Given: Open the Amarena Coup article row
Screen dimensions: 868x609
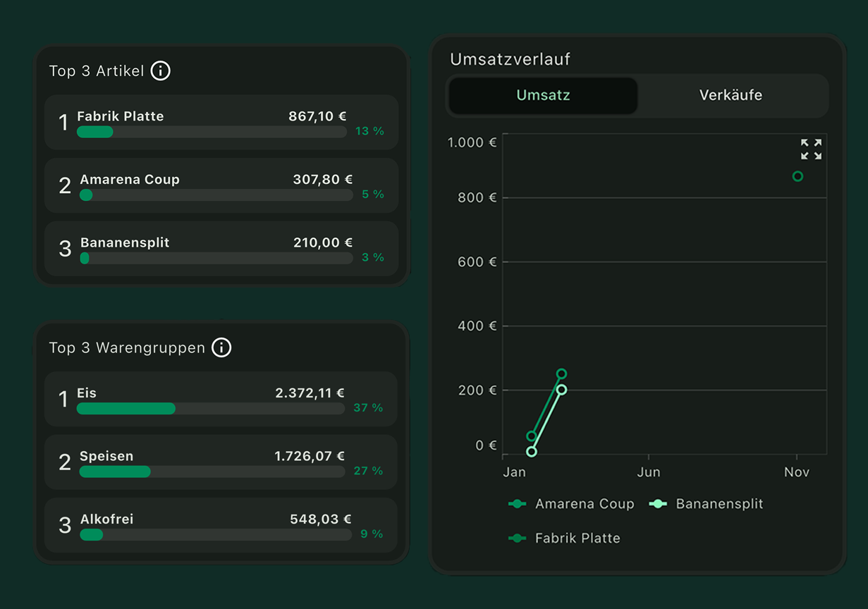Looking at the screenshot, I should pyautogui.click(x=221, y=186).
